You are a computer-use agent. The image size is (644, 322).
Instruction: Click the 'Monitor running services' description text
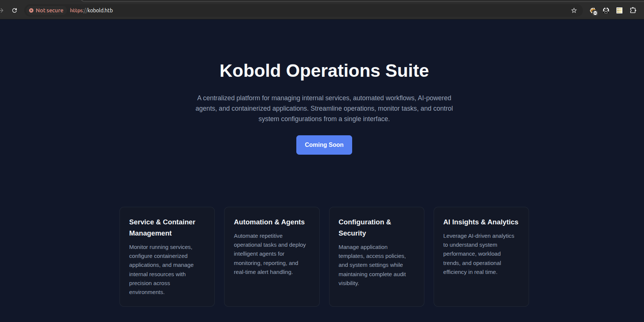162,270
